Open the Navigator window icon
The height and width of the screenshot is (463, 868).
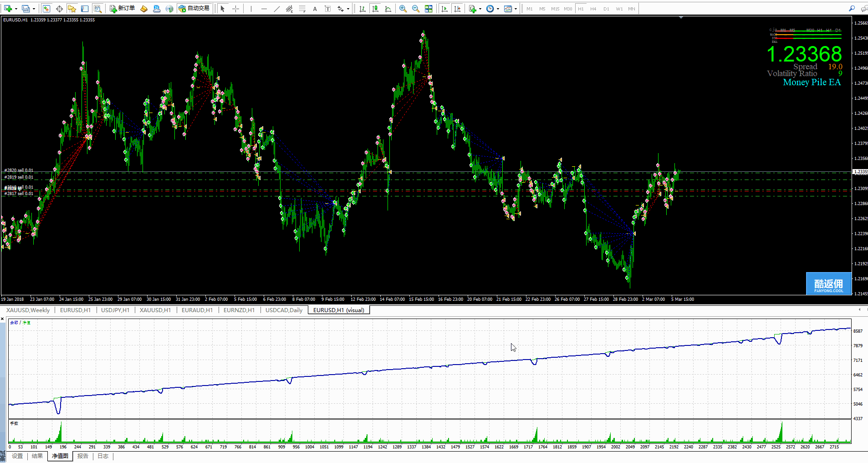[72, 9]
